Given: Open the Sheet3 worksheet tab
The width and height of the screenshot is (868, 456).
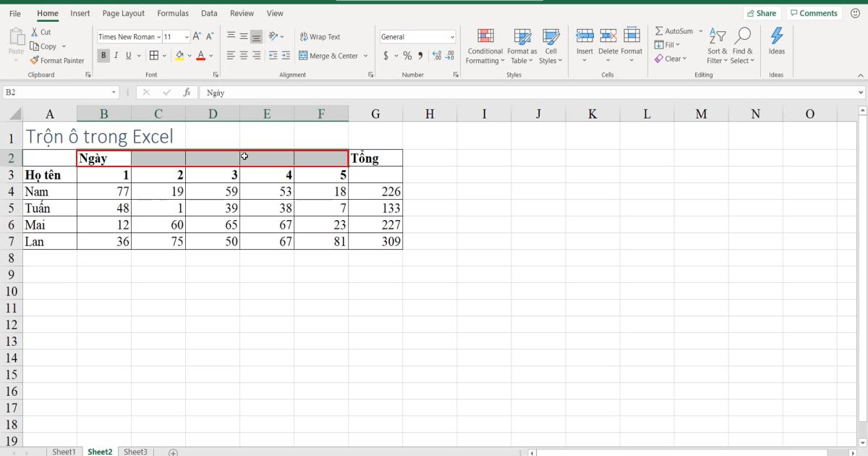Looking at the screenshot, I should pos(135,451).
